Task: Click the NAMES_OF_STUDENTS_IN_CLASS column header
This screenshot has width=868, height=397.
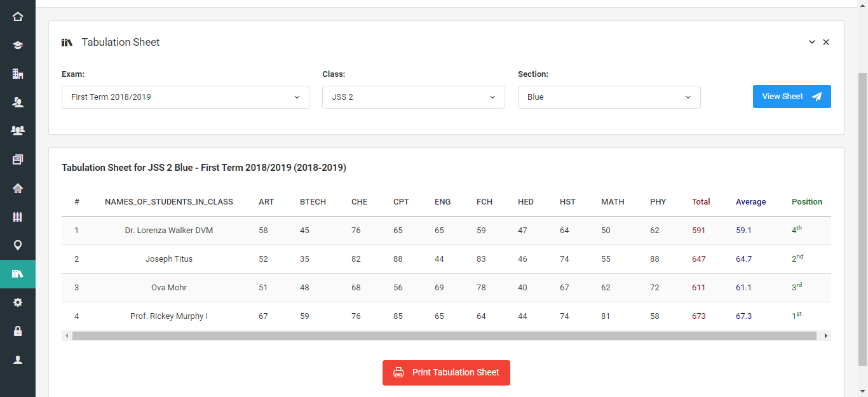Action: (x=169, y=202)
